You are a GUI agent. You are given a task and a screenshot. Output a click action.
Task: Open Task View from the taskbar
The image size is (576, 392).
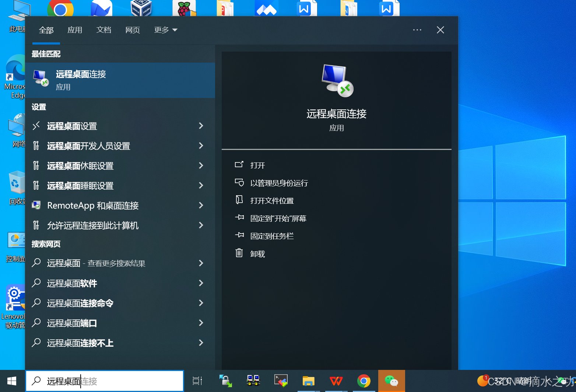(197, 381)
